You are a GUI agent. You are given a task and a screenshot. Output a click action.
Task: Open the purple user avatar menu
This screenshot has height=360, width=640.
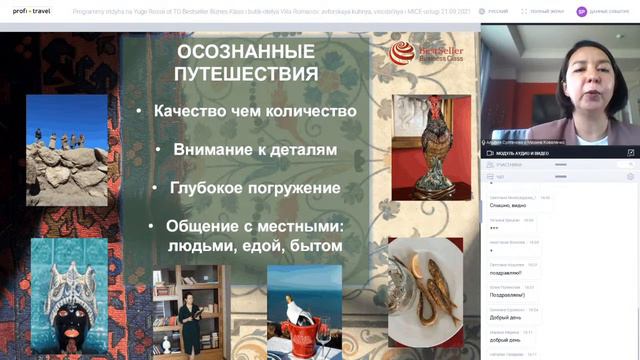581,12
